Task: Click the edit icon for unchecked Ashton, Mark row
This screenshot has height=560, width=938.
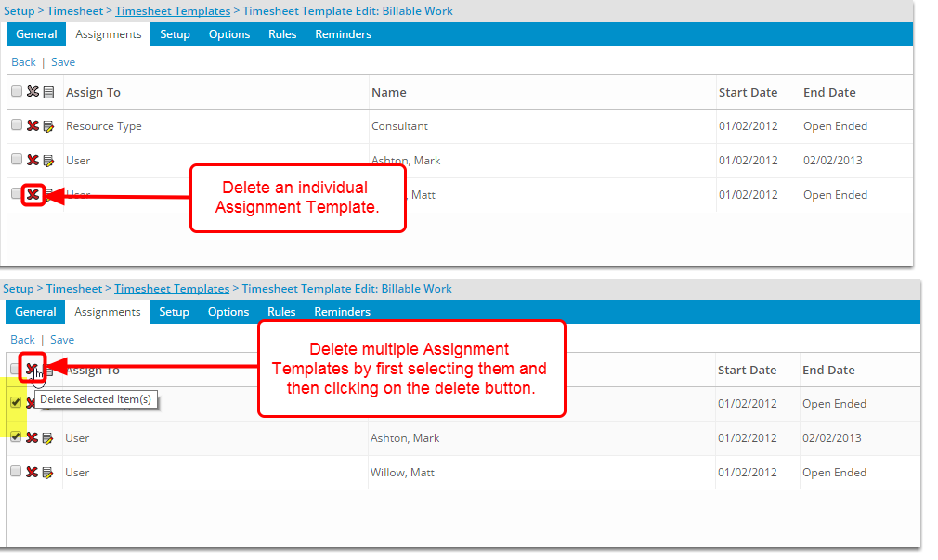Action: point(48,161)
